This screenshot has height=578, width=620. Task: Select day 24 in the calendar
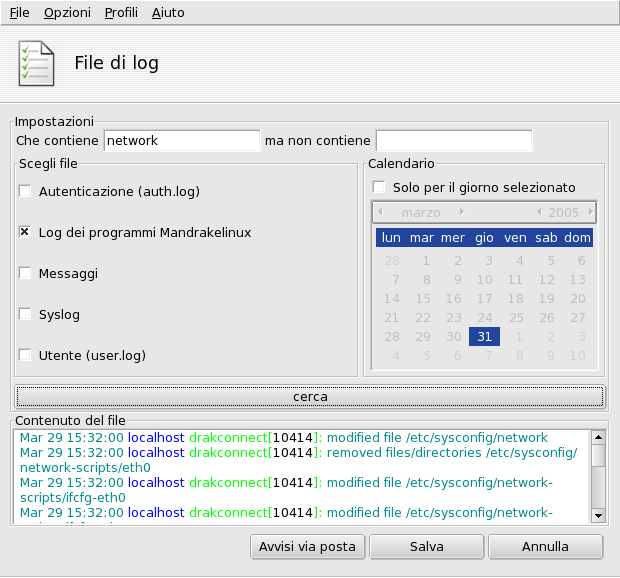point(484,317)
